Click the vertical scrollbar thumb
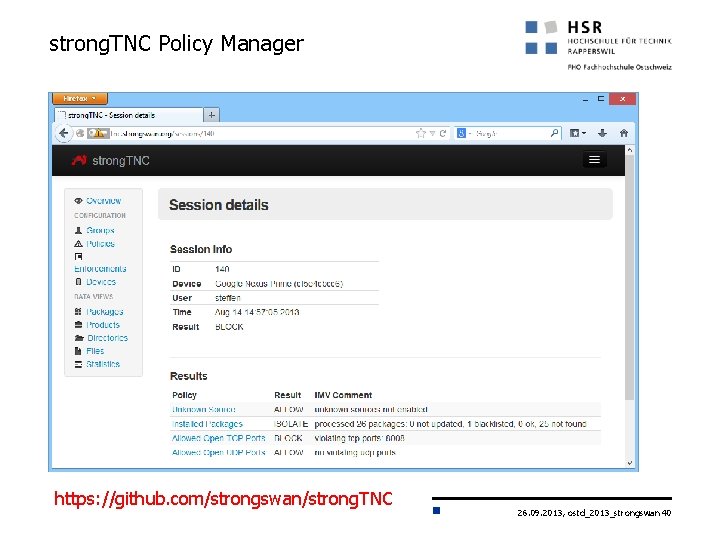Viewport: 720px width, 540px height. click(x=630, y=278)
